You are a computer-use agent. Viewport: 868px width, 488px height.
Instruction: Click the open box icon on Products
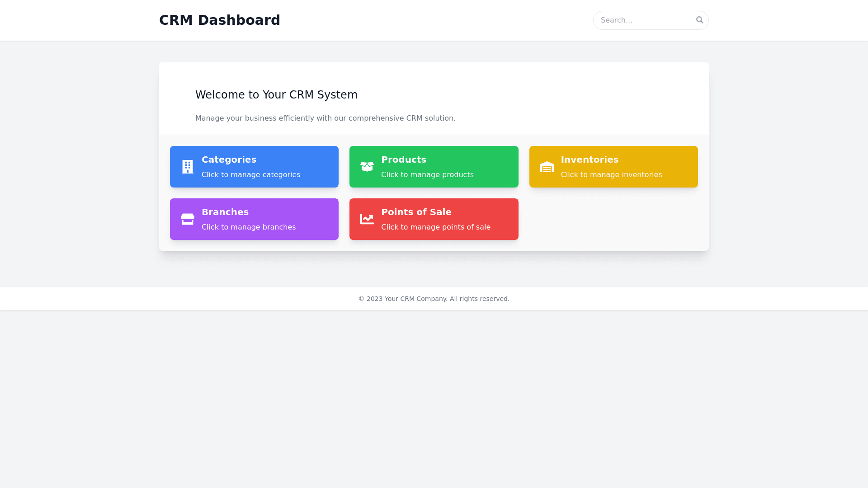pyautogui.click(x=367, y=167)
